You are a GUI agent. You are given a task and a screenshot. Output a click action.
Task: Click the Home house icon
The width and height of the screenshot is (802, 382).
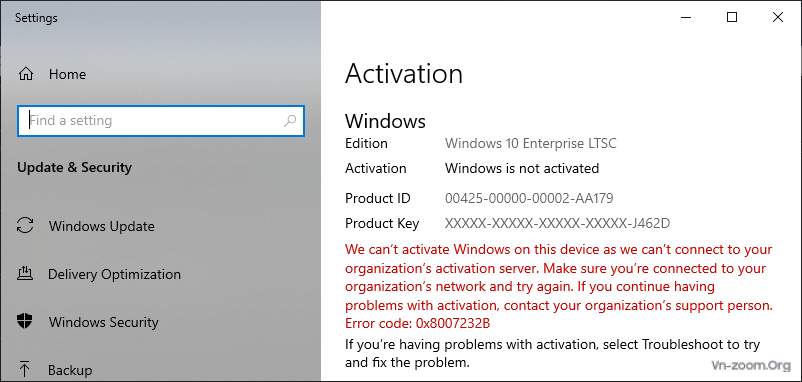[x=26, y=75]
